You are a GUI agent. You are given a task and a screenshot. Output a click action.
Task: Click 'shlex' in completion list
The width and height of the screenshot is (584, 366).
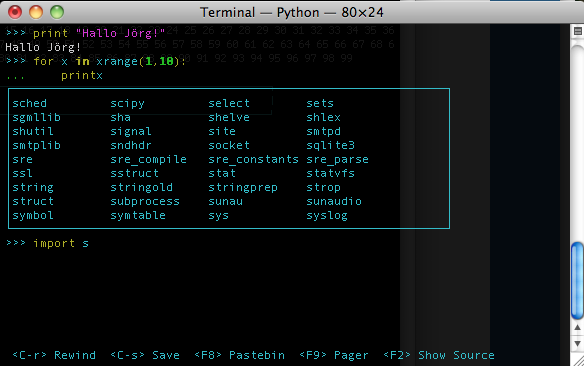323,117
